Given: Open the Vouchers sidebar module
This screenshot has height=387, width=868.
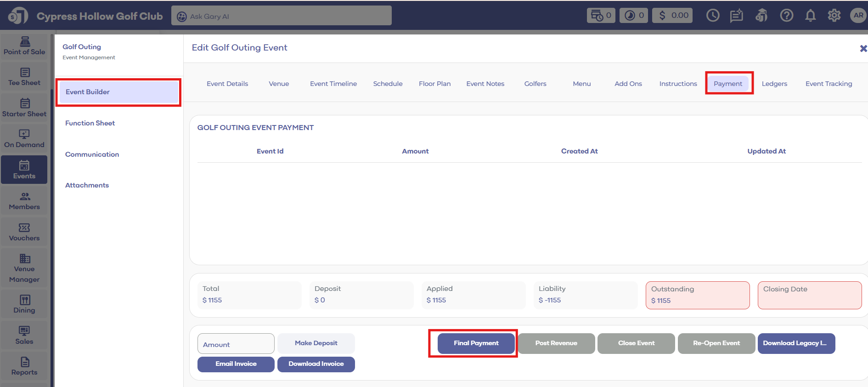Looking at the screenshot, I should [24, 232].
